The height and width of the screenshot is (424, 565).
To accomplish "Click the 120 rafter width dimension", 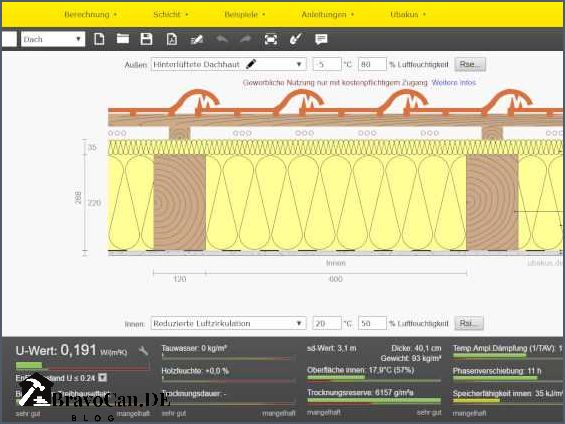I will tap(179, 279).
